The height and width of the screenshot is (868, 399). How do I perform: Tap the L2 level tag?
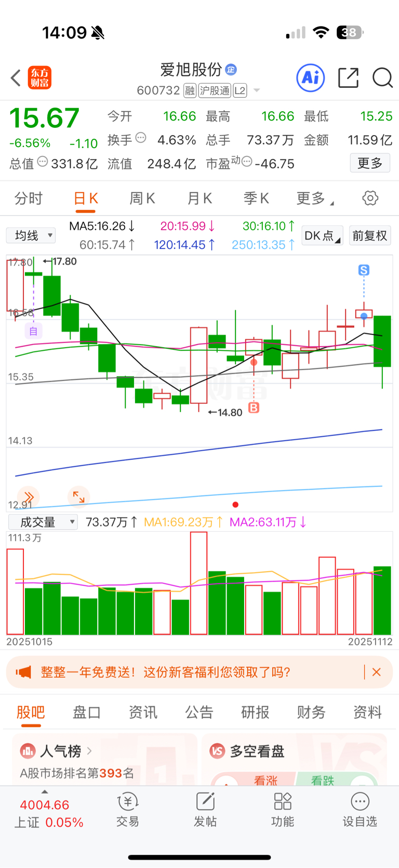(x=240, y=90)
